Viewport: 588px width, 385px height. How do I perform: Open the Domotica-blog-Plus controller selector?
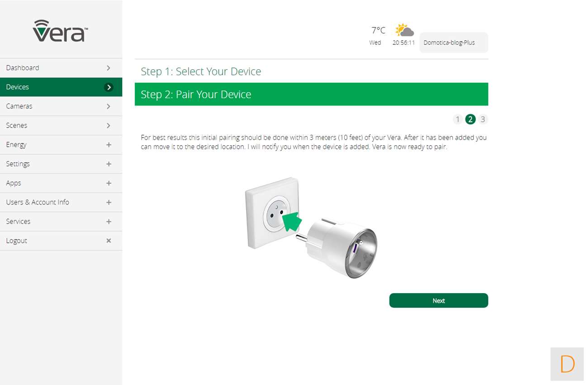(454, 43)
